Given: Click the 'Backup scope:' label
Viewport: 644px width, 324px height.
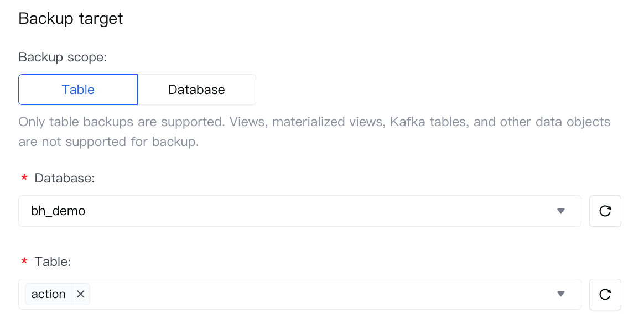Looking at the screenshot, I should [62, 57].
